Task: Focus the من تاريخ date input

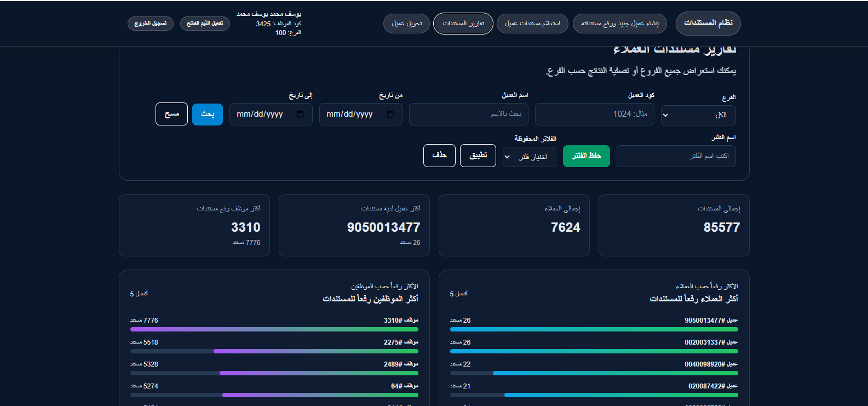Action: click(361, 114)
